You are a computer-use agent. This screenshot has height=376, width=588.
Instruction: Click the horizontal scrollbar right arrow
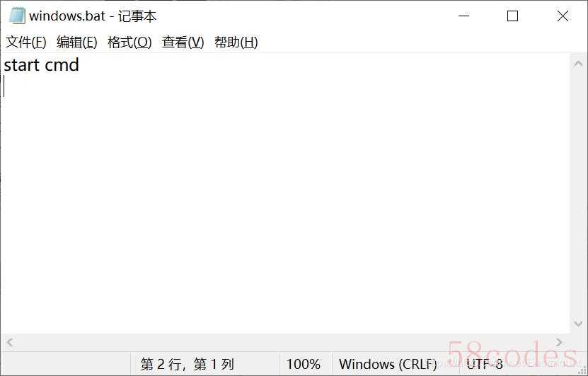[560, 342]
